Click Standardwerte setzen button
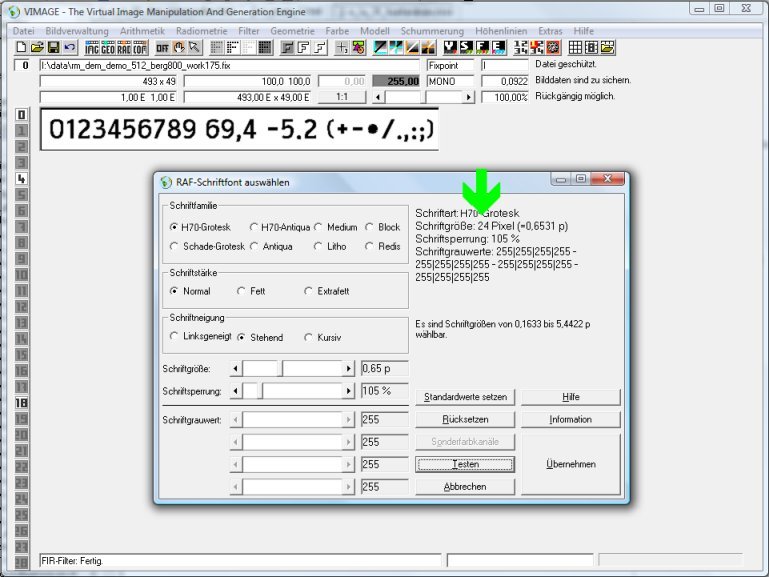This screenshot has width=769, height=577. point(465,397)
